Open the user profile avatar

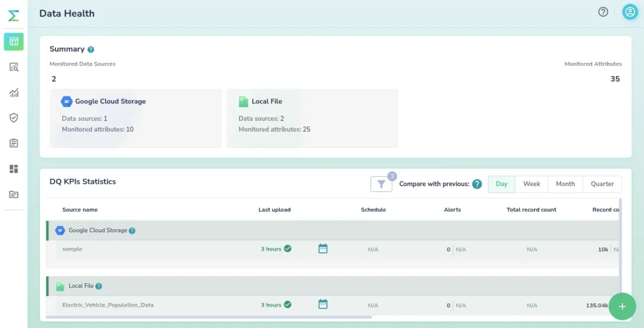click(630, 12)
